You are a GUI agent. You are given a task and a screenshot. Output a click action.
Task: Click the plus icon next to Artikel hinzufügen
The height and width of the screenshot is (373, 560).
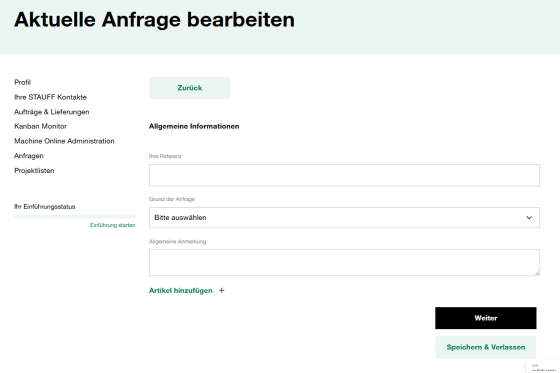pos(222,290)
